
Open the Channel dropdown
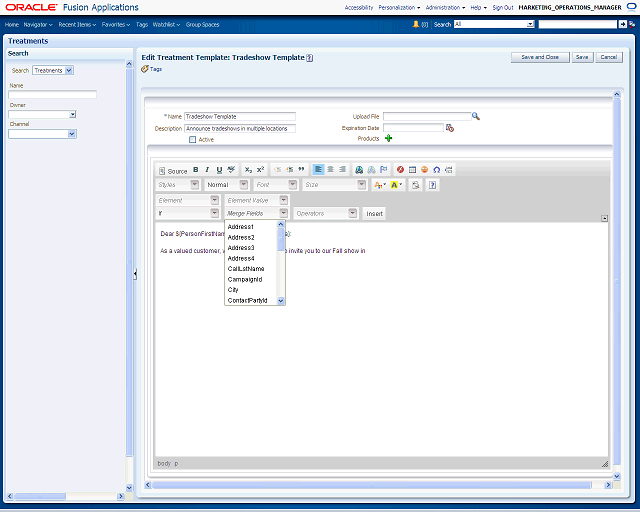click(x=72, y=134)
